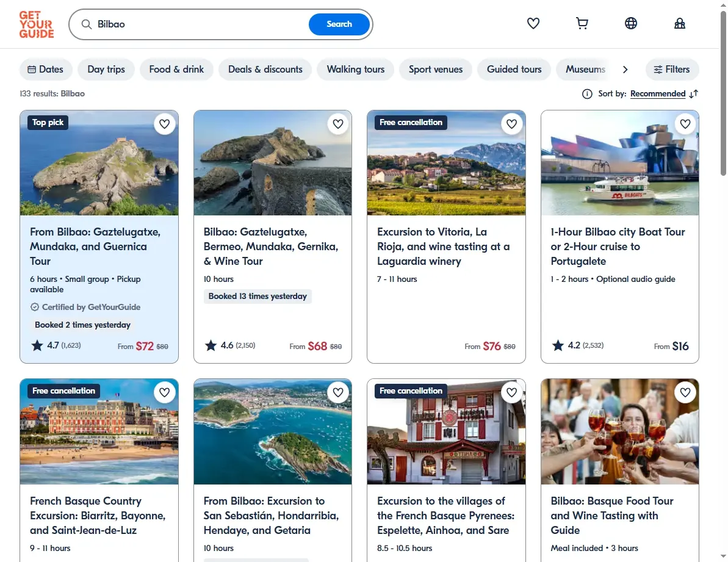The width and height of the screenshot is (728, 562).
Task: Favorite the 1-Hour Bilbao city Boat Tour
Action: (685, 124)
